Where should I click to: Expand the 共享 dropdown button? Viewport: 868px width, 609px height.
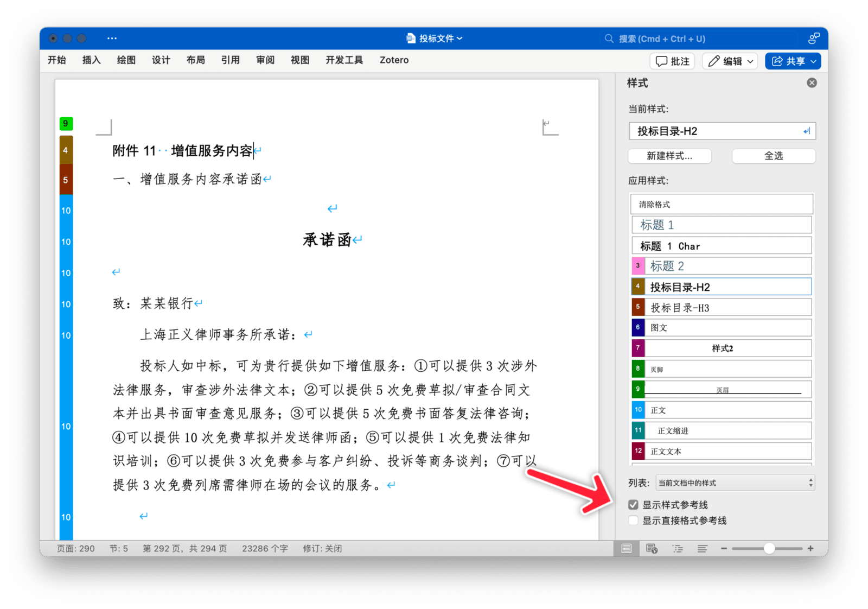[x=813, y=61]
